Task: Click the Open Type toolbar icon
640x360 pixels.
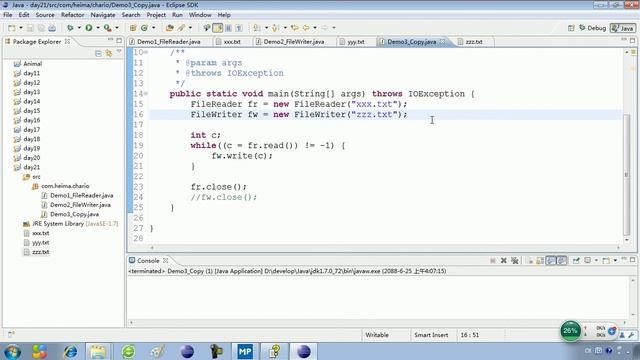Action: (x=169, y=28)
